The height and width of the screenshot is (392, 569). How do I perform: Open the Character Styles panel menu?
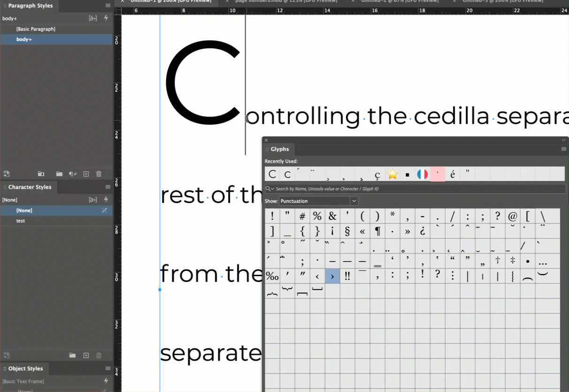(x=108, y=187)
